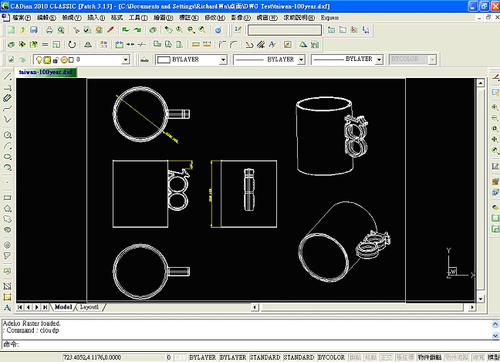Select the Rectangle draw tool
This screenshot has width=500, height=362.
tap(7, 198)
